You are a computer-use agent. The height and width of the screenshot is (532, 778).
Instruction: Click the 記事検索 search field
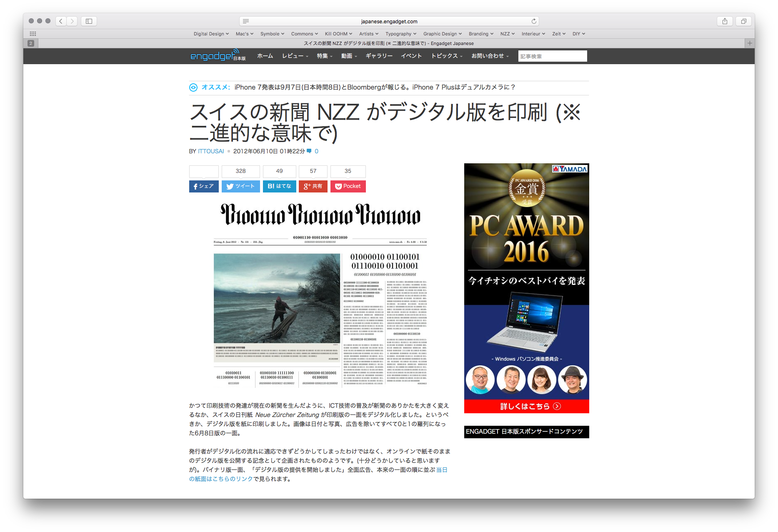(553, 56)
